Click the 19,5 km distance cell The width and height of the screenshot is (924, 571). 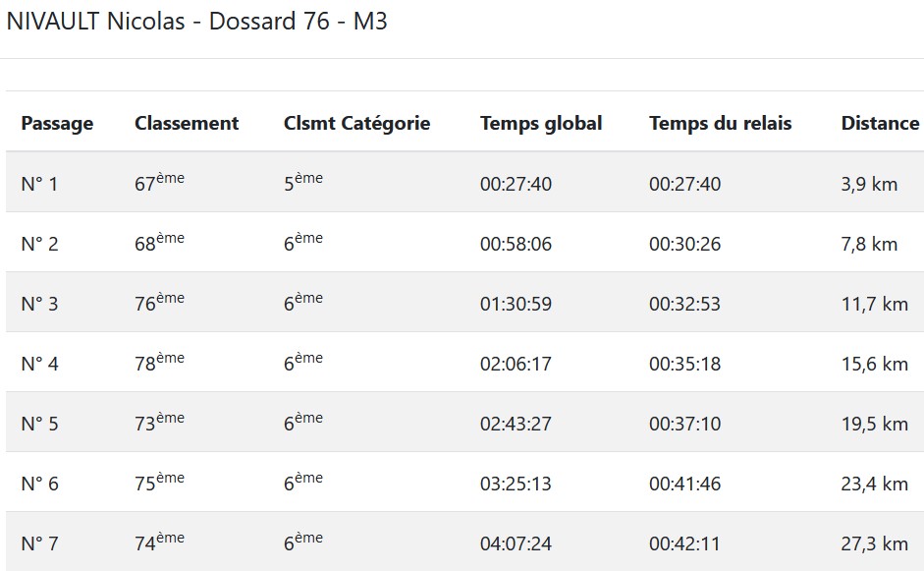(874, 424)
